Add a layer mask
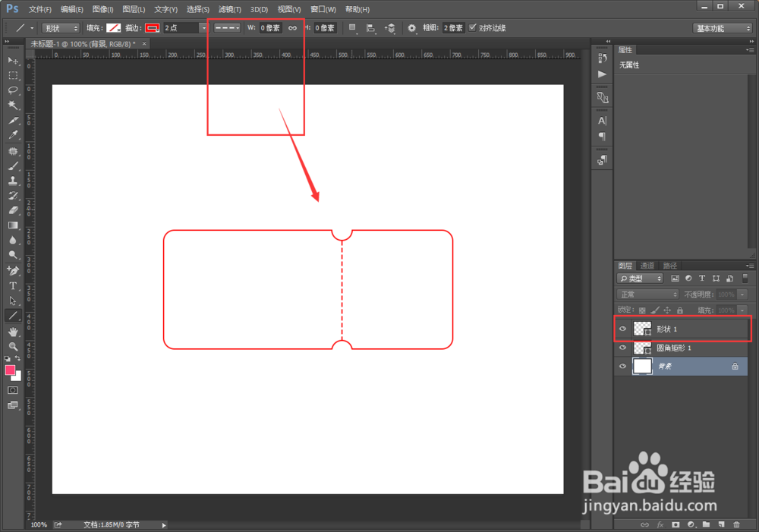 [676, 524]
